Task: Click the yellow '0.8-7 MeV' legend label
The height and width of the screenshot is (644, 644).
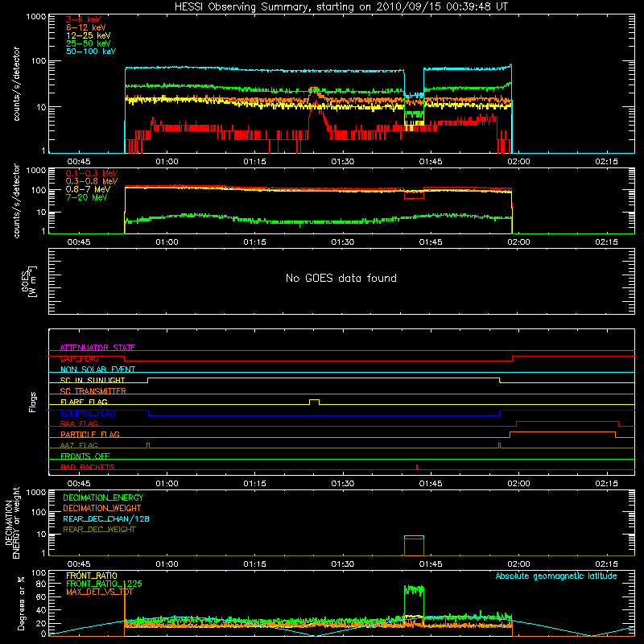Action: coord(88,189)
